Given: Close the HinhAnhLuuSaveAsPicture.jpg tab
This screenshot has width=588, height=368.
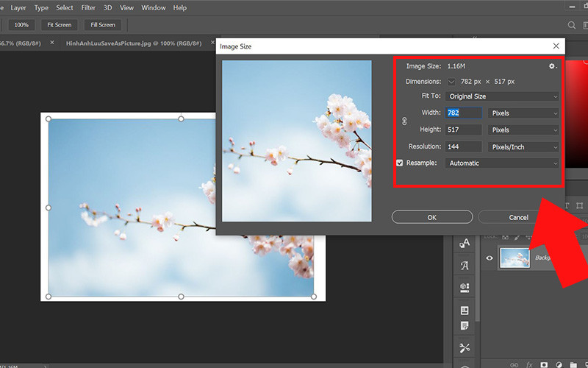Looking at the screenshot, I should point(212,43).
